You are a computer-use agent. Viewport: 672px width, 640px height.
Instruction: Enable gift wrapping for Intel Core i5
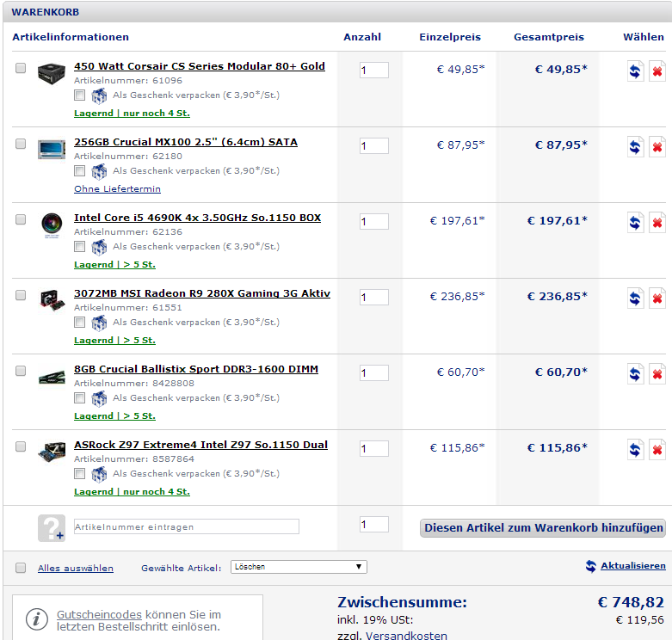click(x=79, y=246)
